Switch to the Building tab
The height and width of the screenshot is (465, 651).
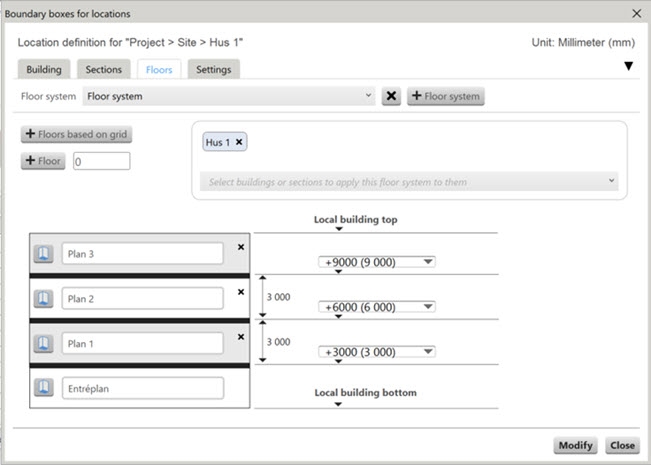click(x=44, y=69)
